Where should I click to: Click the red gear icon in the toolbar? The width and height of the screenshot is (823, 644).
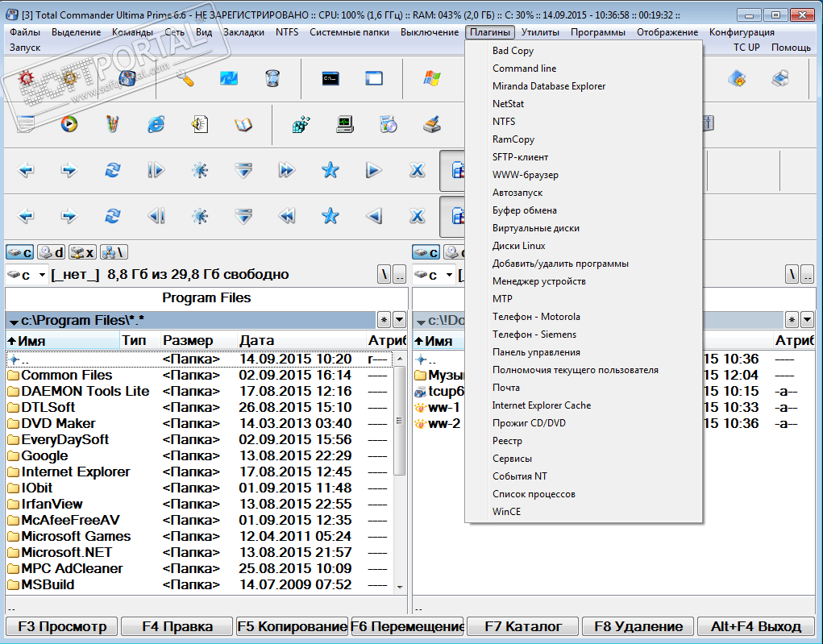[x=27, y=79]
